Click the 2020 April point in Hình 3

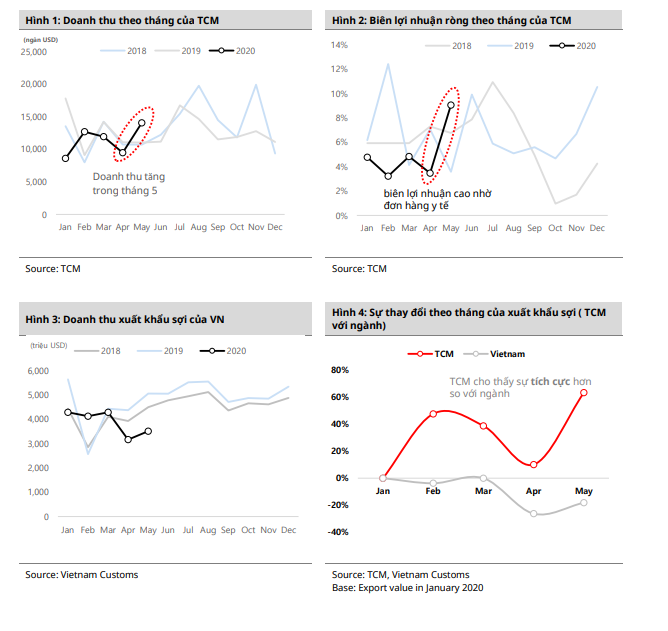click(x=128, y=440)
